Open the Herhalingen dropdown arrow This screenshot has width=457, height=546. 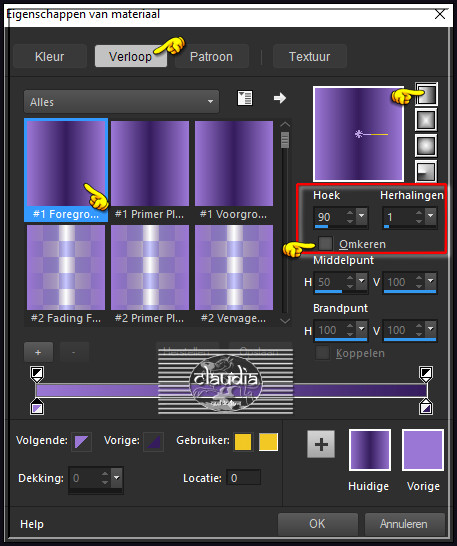[x=431, y=216]
